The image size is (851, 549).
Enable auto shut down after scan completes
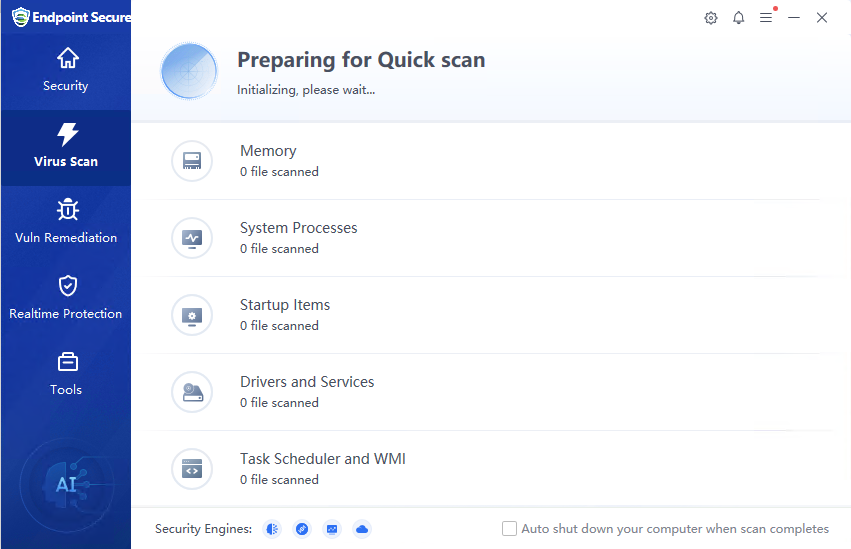[510, 529]
